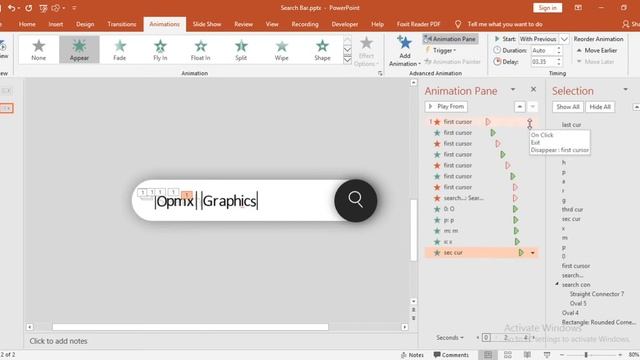Select the search...: Sear... animation entry

click(481, 198)
